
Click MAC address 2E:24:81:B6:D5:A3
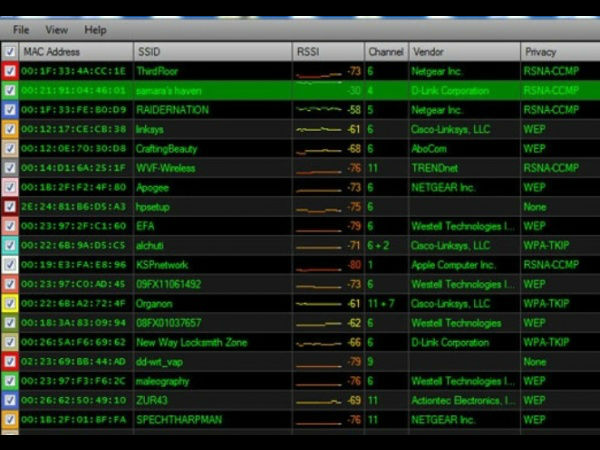(73, 207)
